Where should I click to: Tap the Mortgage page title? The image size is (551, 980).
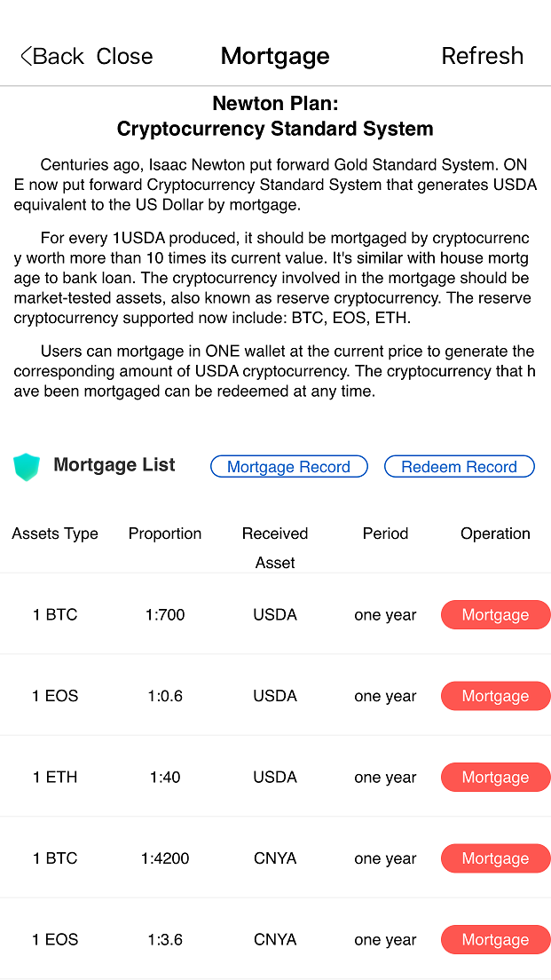[275, 56]
